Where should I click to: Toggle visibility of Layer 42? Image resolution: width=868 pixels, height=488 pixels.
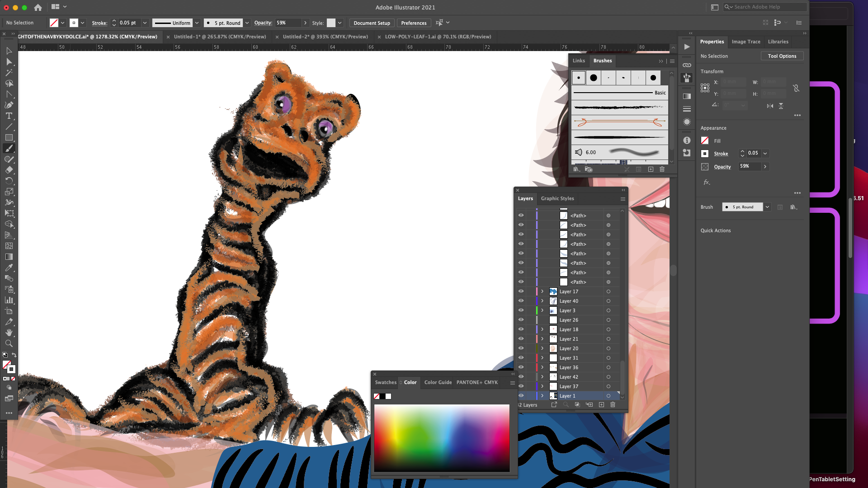[x=521, y=377]
